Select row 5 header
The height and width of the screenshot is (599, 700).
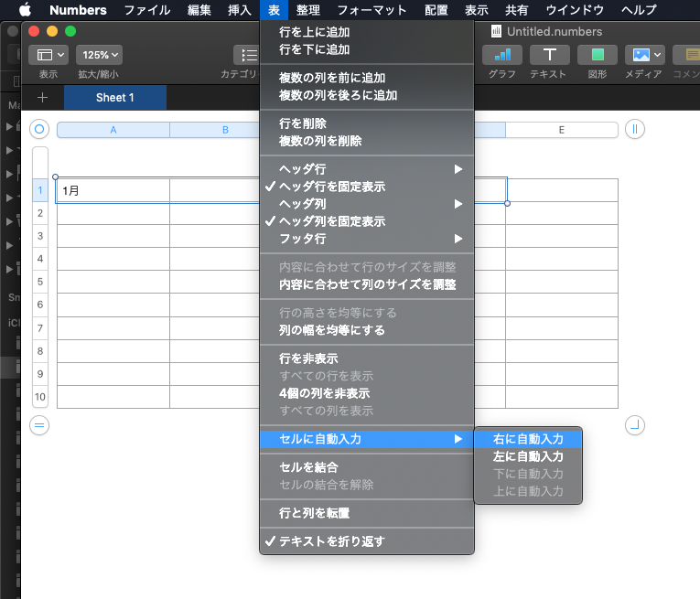click(x=40, y=282)
